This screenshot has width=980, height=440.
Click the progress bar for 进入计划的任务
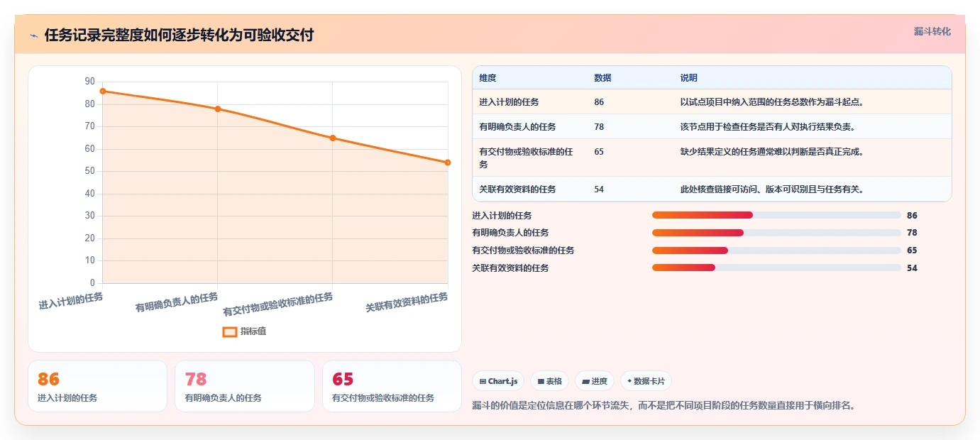[776, 215]
